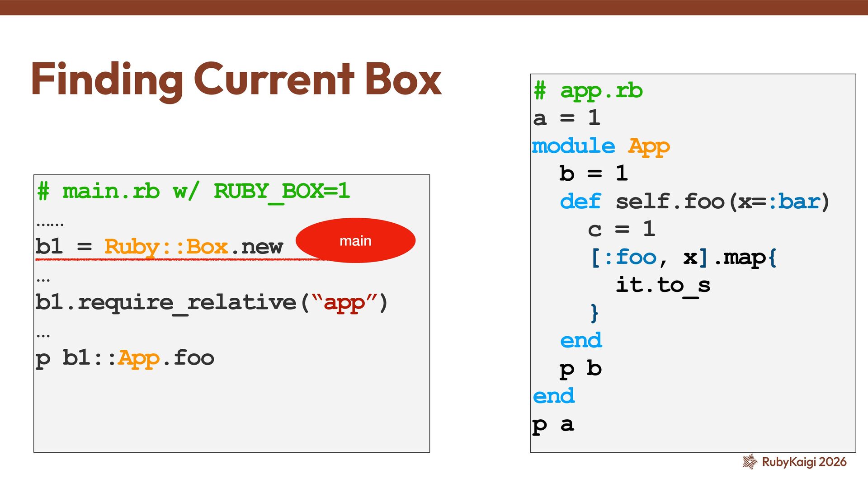The image size is (868, 488).
Task: Click the ':bar' symbol default argument
Action: (794, 202)
